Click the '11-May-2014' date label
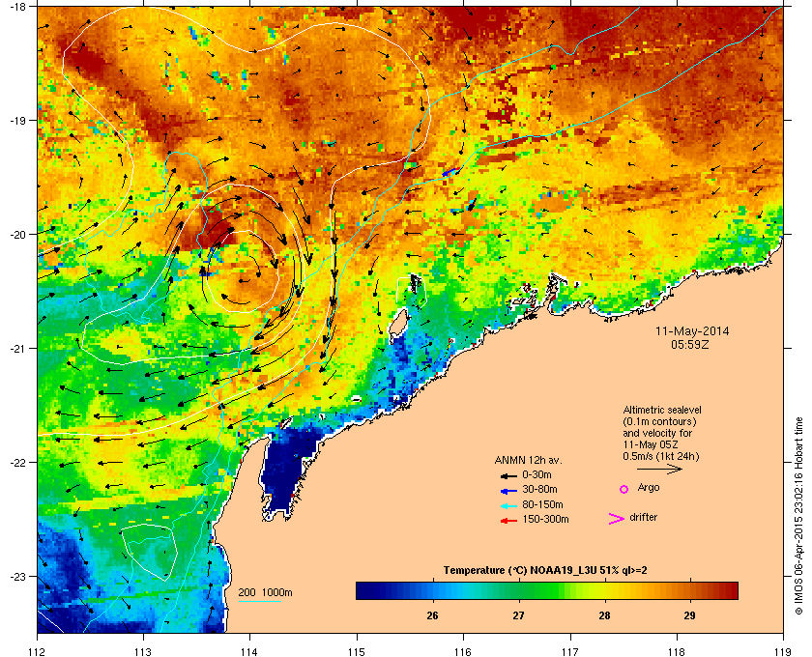812x657 pixels. (692, 331)
